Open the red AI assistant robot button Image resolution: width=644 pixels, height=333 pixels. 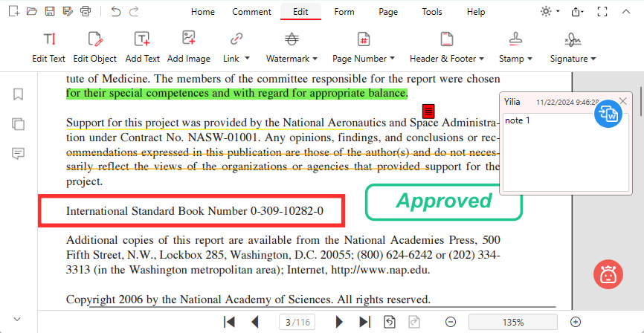pos(608,274)
